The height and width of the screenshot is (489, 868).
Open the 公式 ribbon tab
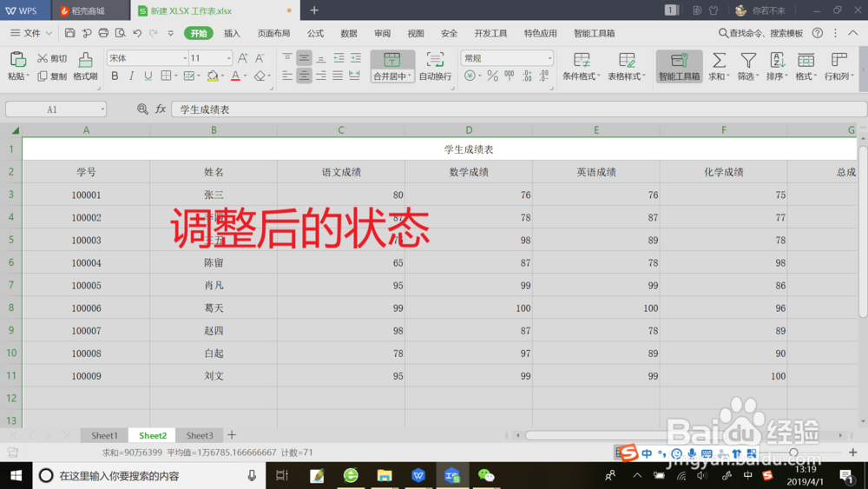[316, 33]
